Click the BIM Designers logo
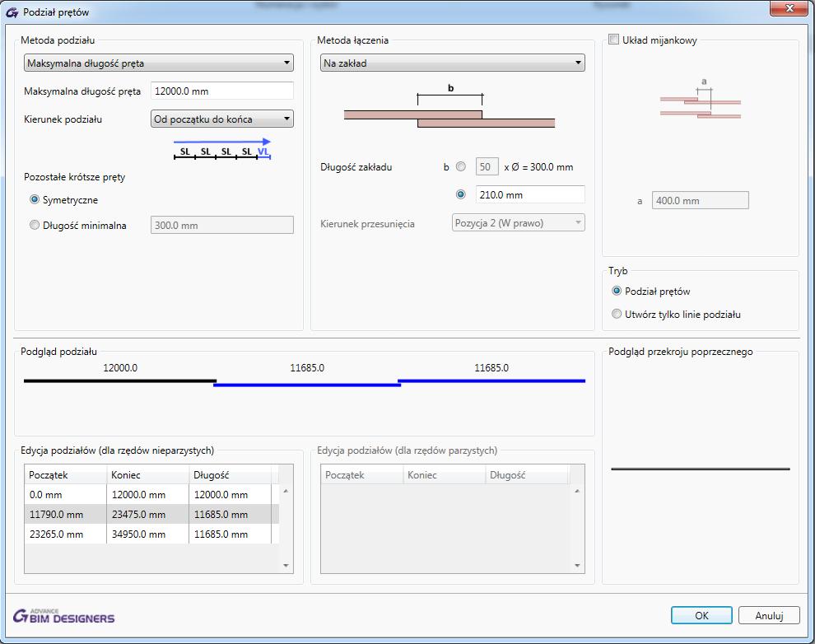Screen dimensions: 815x644 pyautogui.click(x=63, y=616)
